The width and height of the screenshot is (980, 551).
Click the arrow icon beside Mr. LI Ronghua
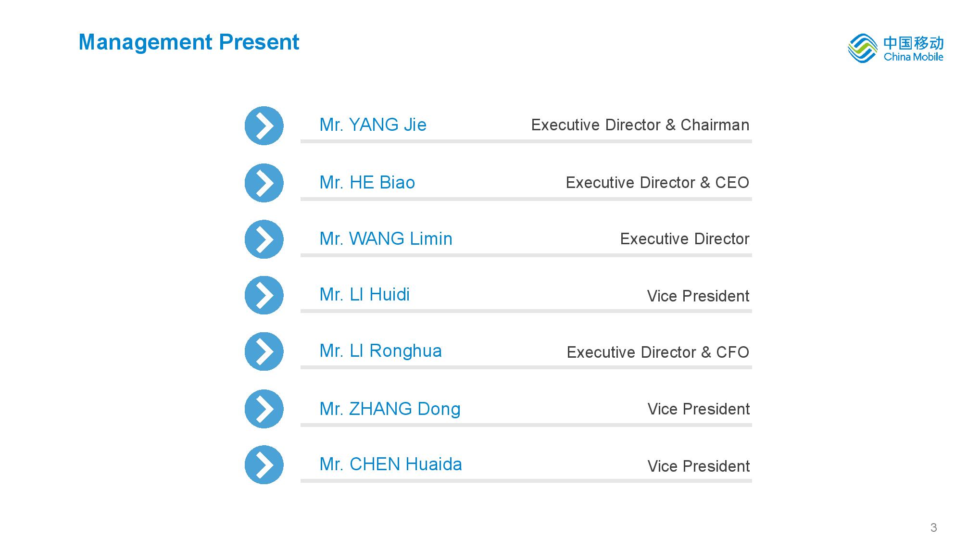point(264,351)
